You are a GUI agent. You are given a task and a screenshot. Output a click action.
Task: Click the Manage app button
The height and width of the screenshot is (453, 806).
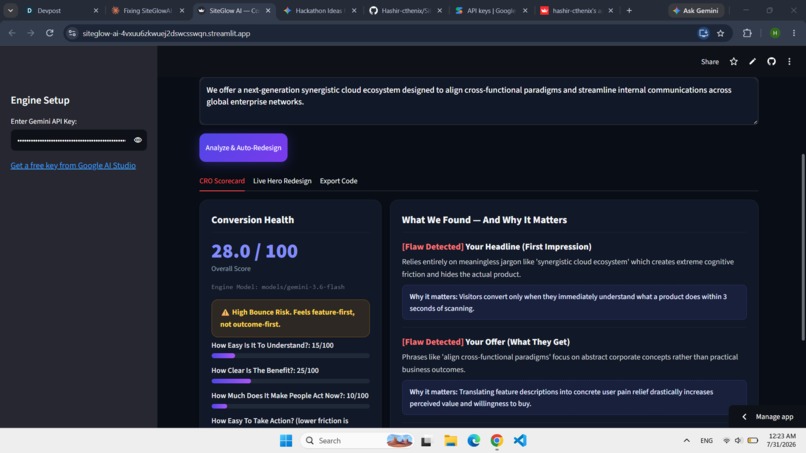click(768, 416)
